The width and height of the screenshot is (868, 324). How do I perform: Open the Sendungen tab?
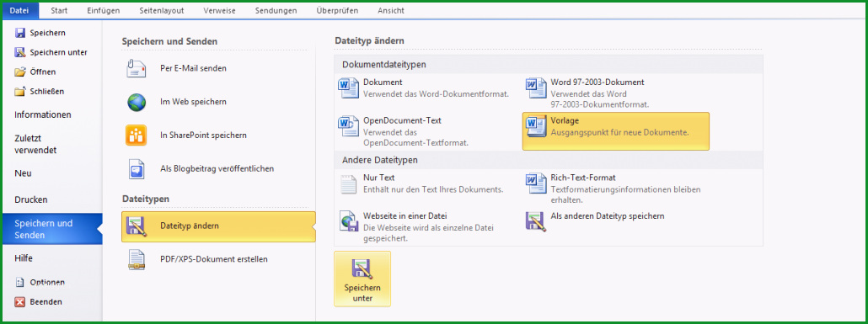coord(276,10)
